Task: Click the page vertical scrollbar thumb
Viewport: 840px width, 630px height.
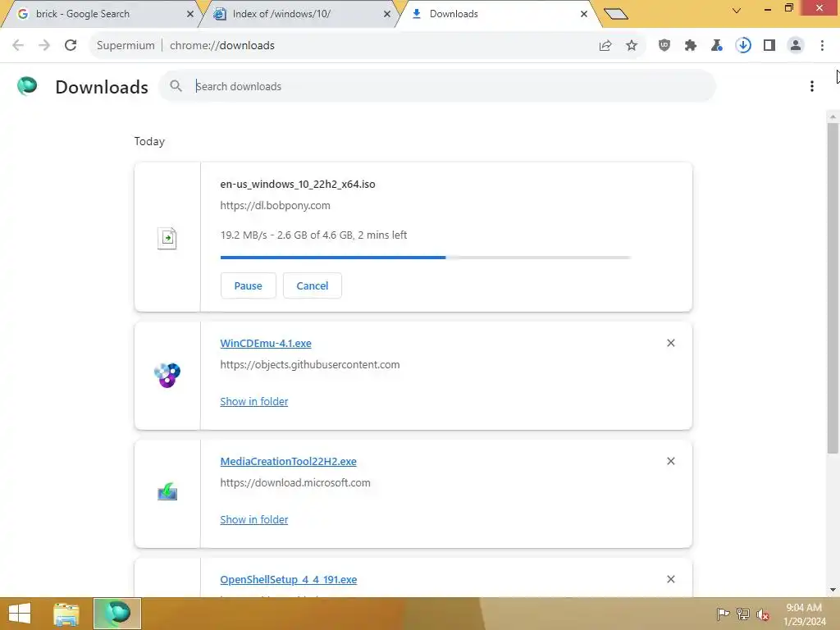Action: coord(833,288)
